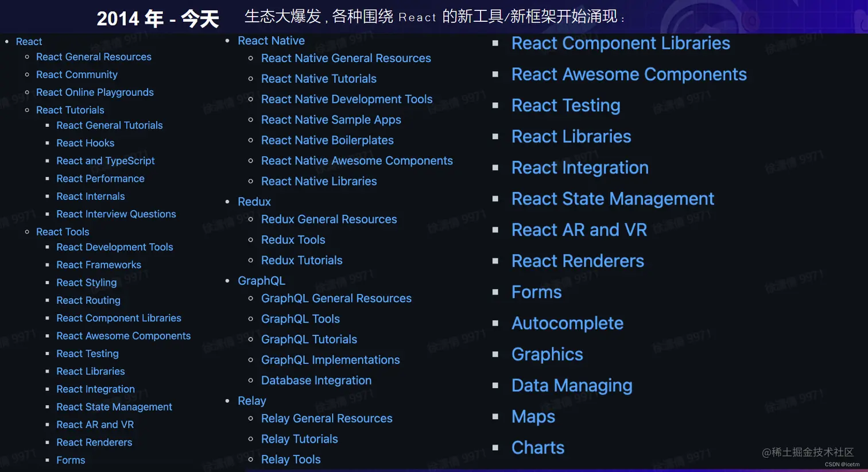Select React Native Boilerplates
This screenshot has width=868, height=472.
327,140
